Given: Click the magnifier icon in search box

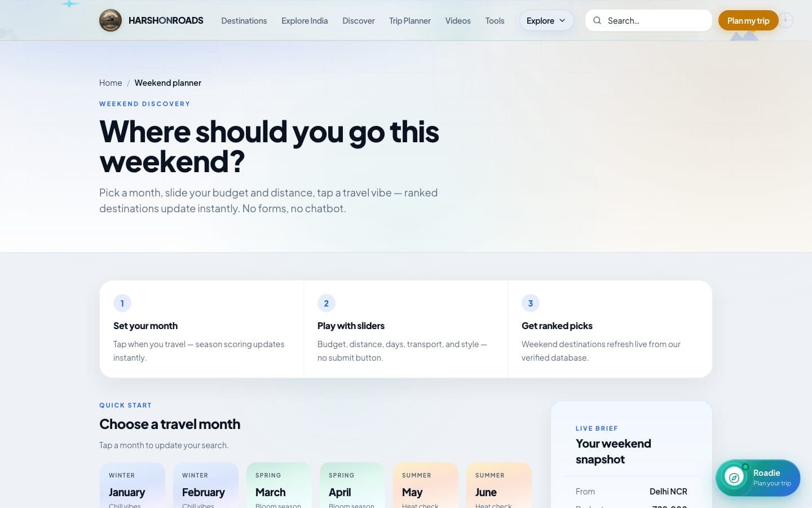Looking at the screenshot, I should point(597,20).
